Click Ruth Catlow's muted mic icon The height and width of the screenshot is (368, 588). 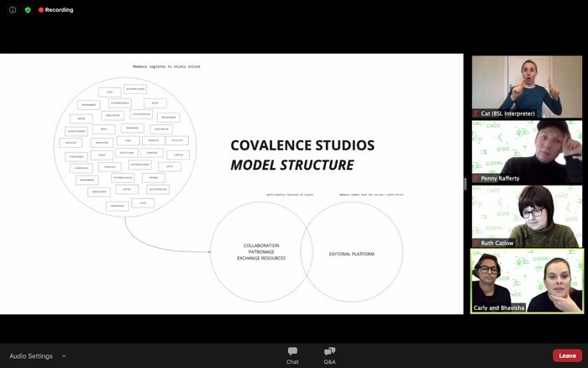[476, 243]
